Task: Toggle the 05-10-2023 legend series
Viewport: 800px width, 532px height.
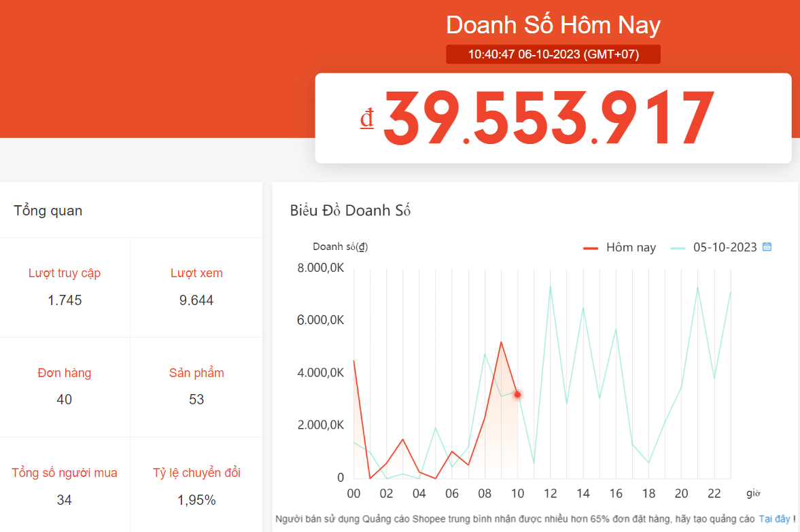Action: click(713, 247)
